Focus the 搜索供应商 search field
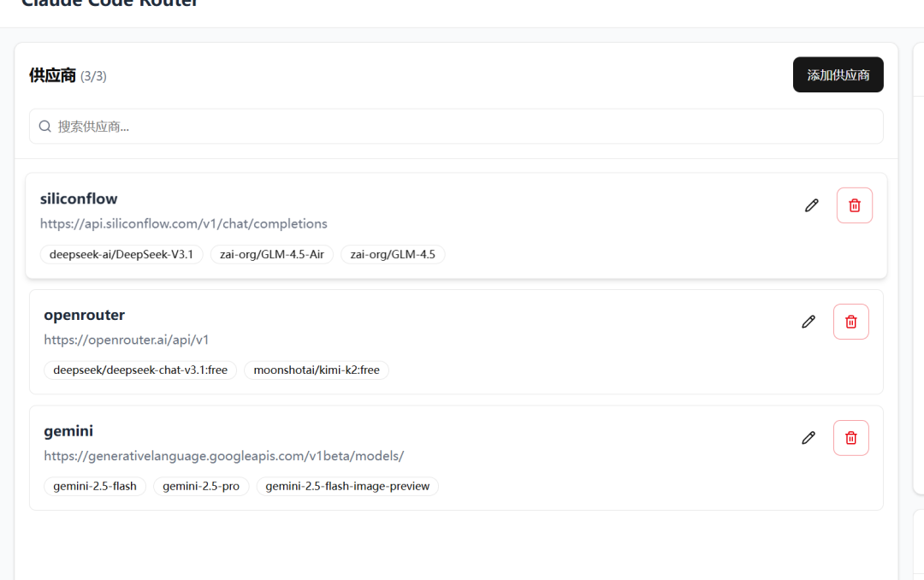Image resolution: width=924 pixels, height=580 pixels. tap(456, 126)
